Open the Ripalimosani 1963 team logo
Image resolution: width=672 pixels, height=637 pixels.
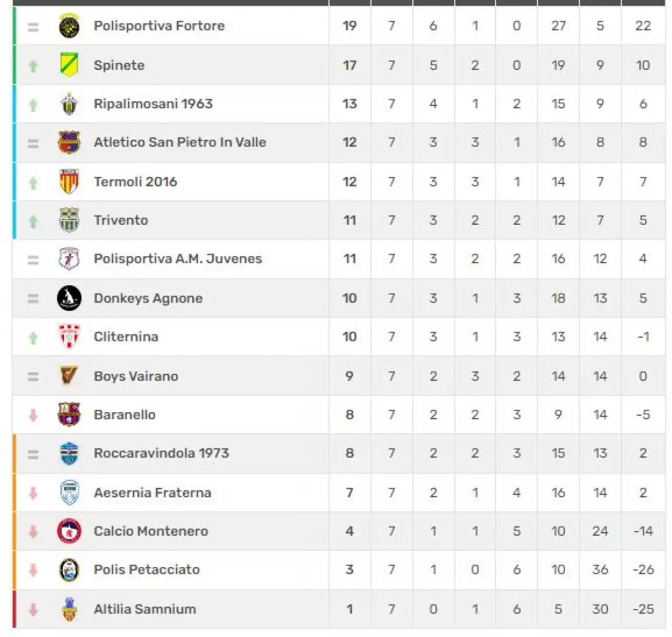(x=69, y=103)
